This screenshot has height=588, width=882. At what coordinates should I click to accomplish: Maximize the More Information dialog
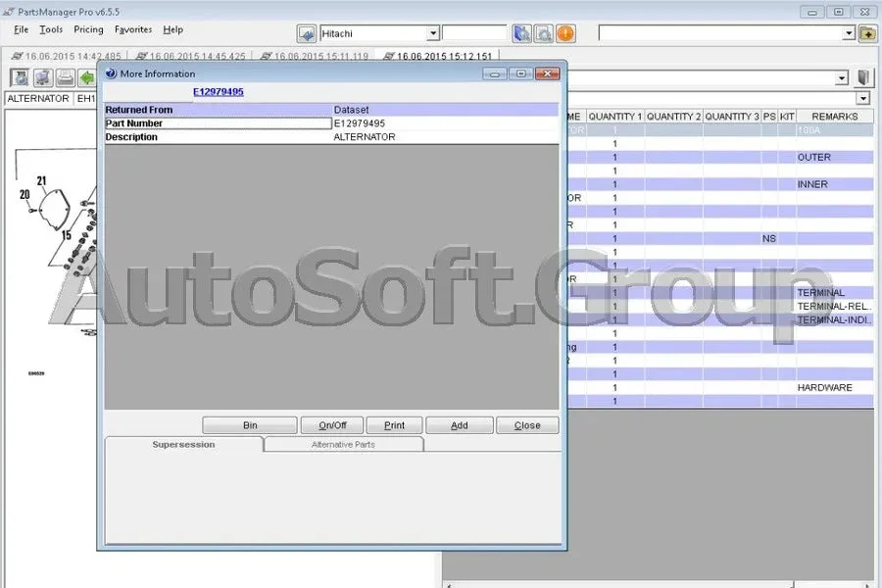(x=521, y=73)
